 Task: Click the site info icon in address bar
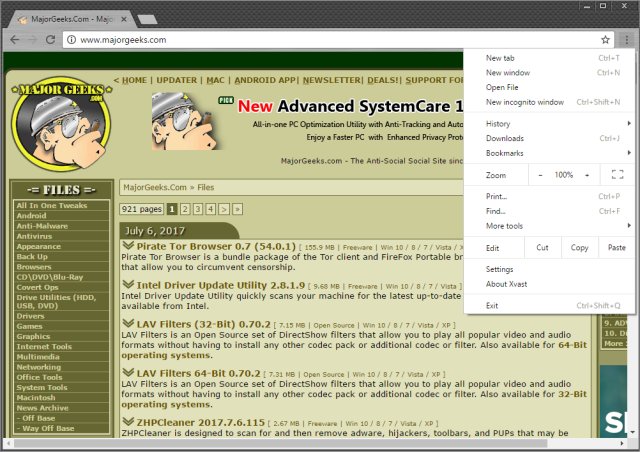71,40
